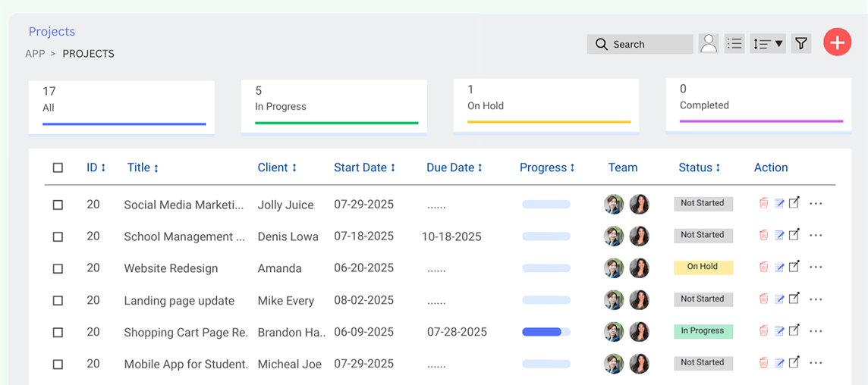The height and width of the screenshot is (385, 868).
Task: Click the APP breadcrumb link
Action: [35, 54]
